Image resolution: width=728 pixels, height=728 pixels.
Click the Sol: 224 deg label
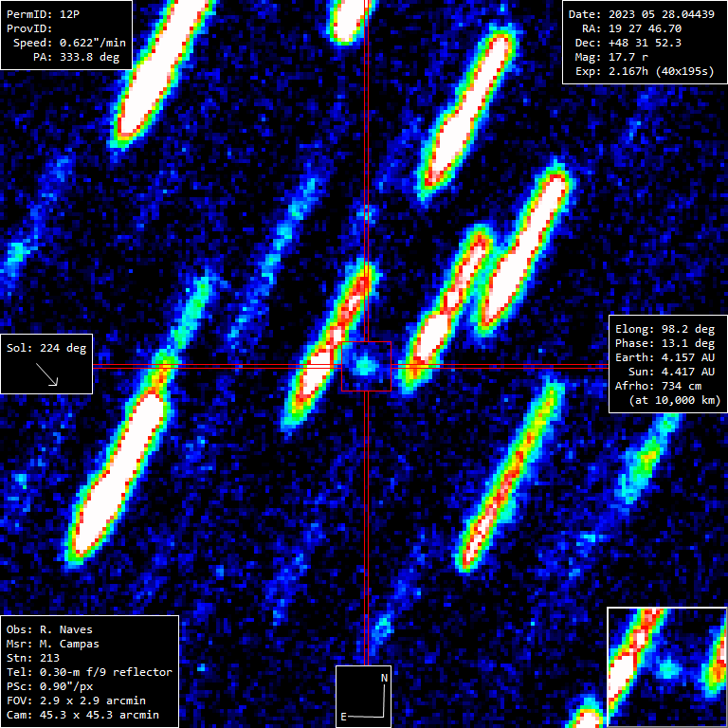click(x=46, y=348)
